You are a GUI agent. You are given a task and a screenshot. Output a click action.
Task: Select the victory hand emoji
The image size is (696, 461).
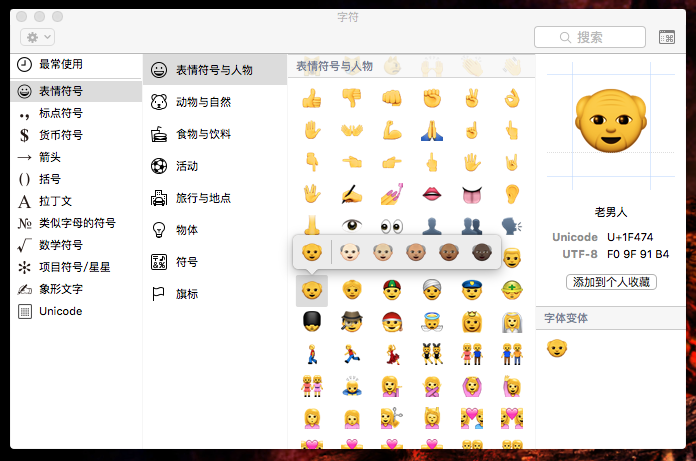(472, 99)
